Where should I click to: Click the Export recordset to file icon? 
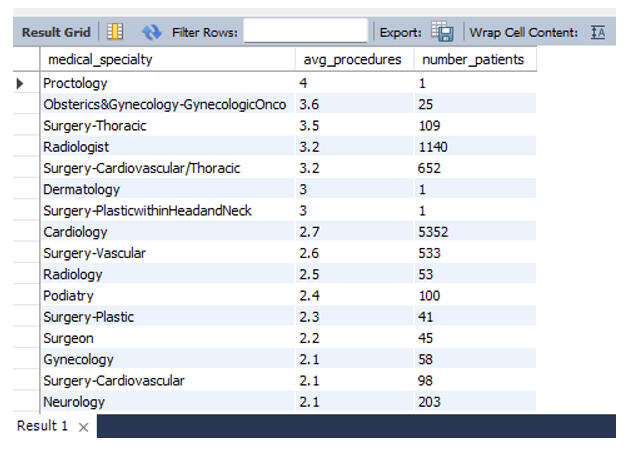pos(442,32)
